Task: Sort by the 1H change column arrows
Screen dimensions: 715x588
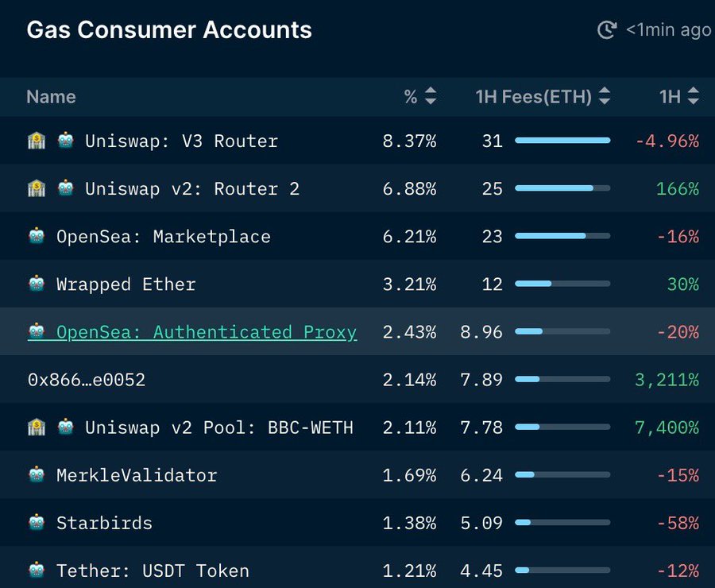Action: pyautogui.click(x=694, y=97)
